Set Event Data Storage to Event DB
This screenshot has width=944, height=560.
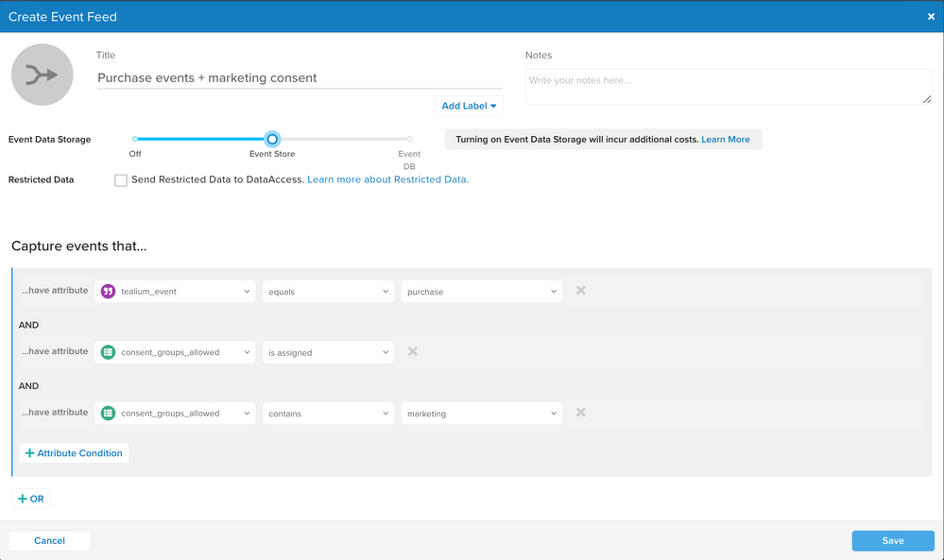(409, 139)
